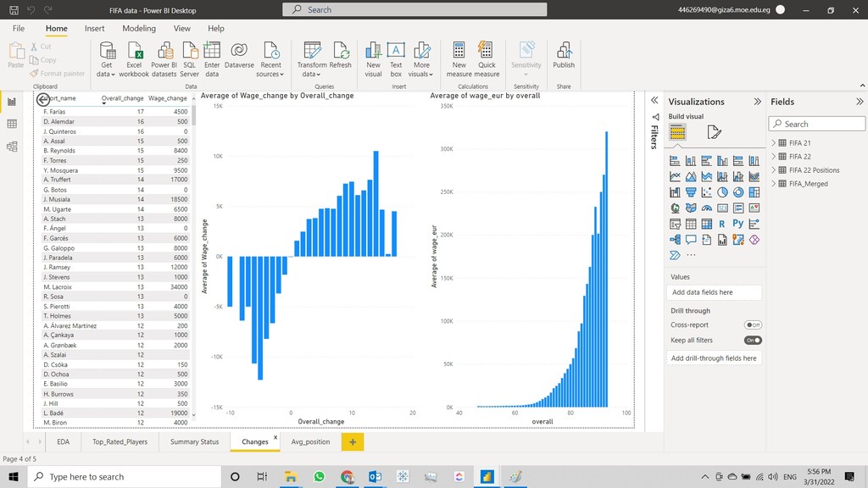
Task: Choose the Donut chart visual
Action: (738, 192)
